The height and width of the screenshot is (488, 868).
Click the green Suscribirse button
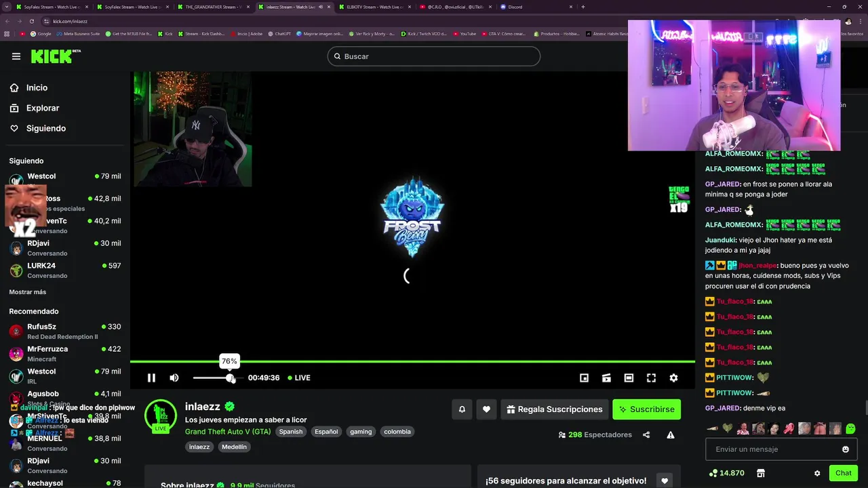click(646, 409)
